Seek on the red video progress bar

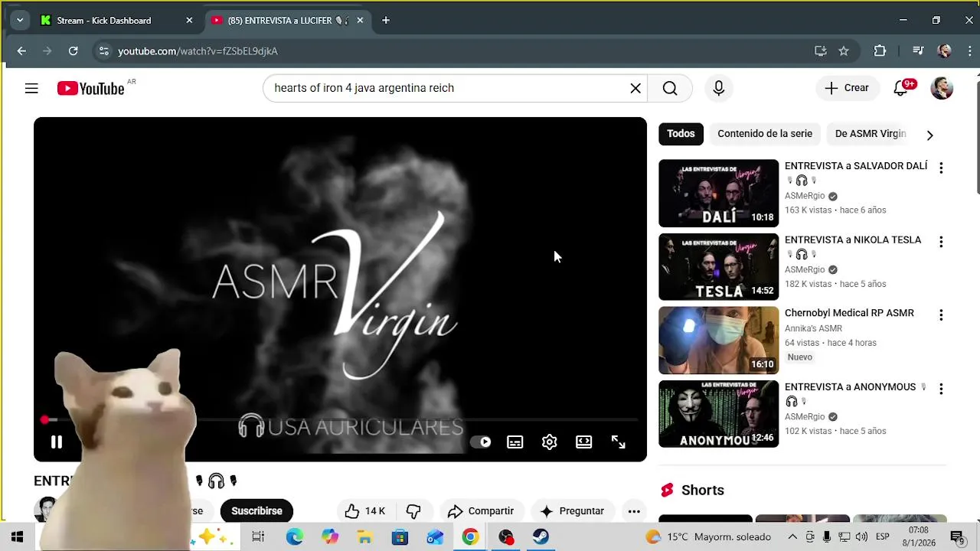click(340, 419)
